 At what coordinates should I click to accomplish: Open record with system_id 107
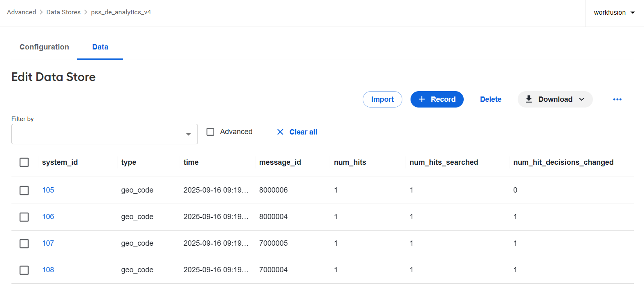point(48,243)
